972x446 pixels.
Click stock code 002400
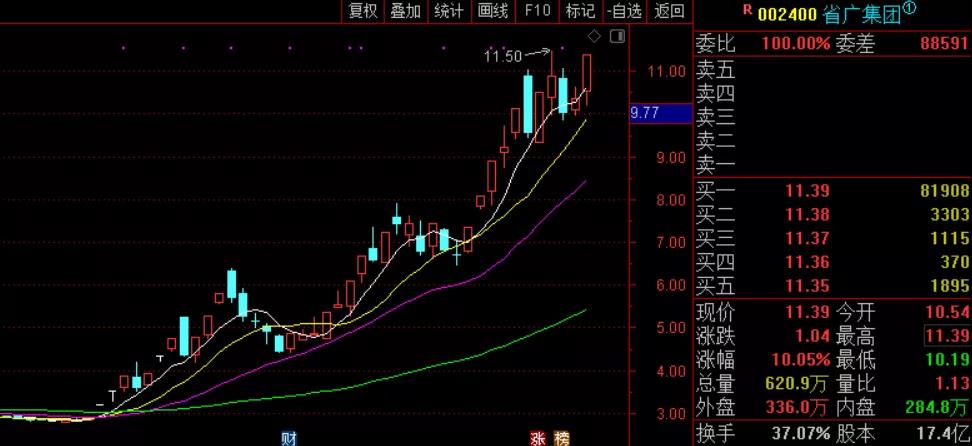788,14
